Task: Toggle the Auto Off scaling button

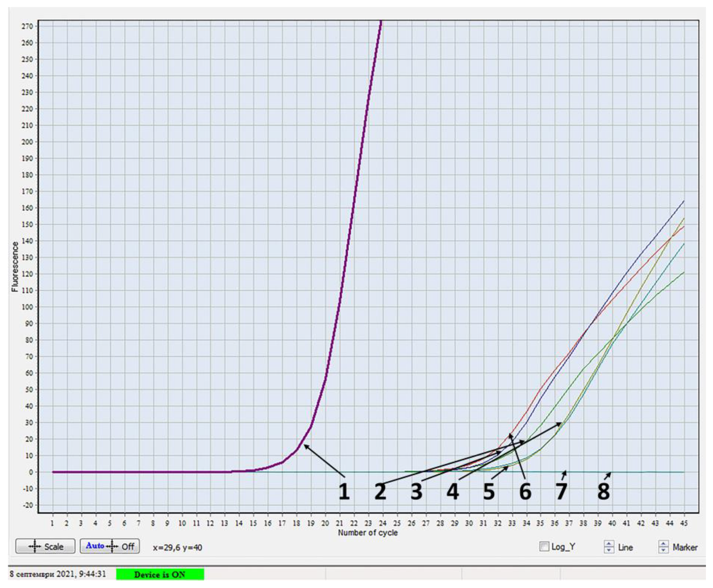Action: coord(109,546)
